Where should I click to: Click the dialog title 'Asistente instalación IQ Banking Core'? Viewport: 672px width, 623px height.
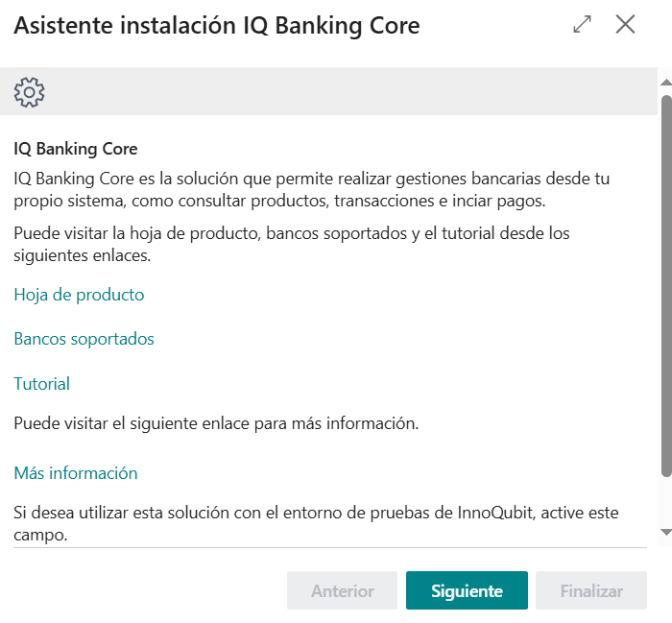217,26
